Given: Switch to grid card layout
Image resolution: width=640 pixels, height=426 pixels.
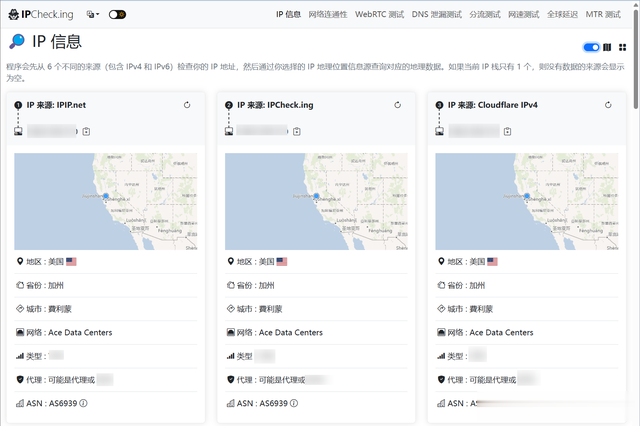Looking at the screenshot, I should (x=622, y=47).
